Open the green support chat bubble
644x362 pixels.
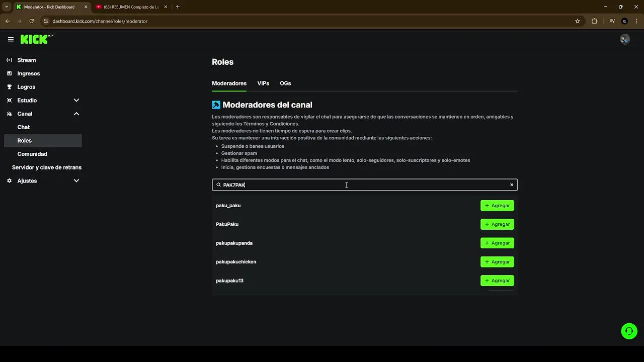(x=629, y=331)
